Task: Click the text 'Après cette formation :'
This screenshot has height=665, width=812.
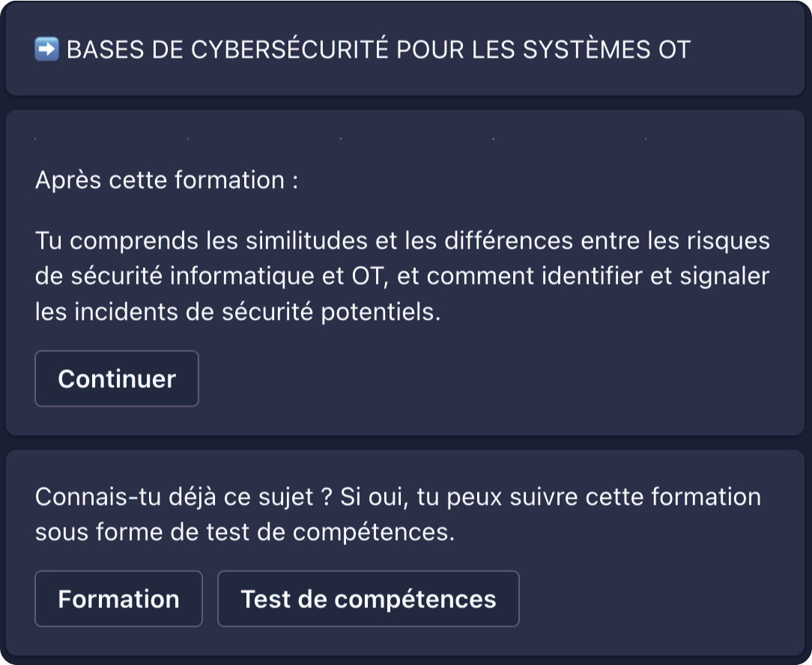Action: coord(166,180)
